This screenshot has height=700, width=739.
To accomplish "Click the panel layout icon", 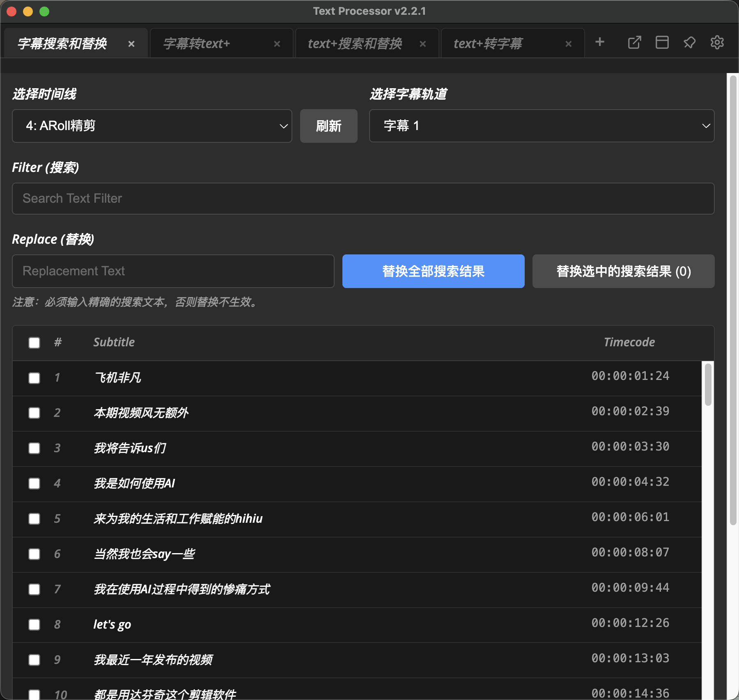I will coord(662,42).
